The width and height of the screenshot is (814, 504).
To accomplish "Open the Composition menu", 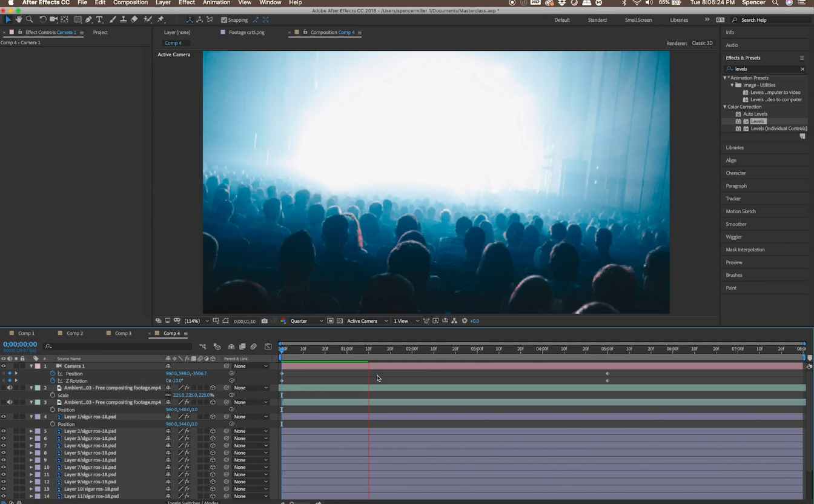I will tap(130, 3).
